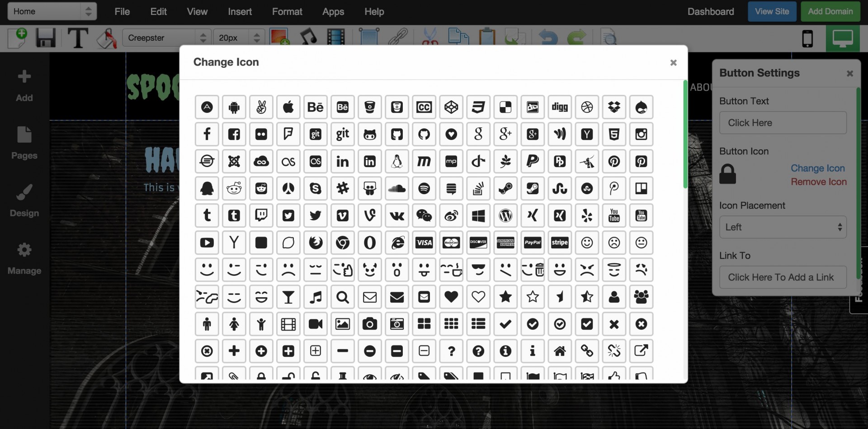This screenshot has height=429, width=868.
Task: Open the Icon Placement dropdown set to Left
Action: pyautogui.click(x=783, y=227)
